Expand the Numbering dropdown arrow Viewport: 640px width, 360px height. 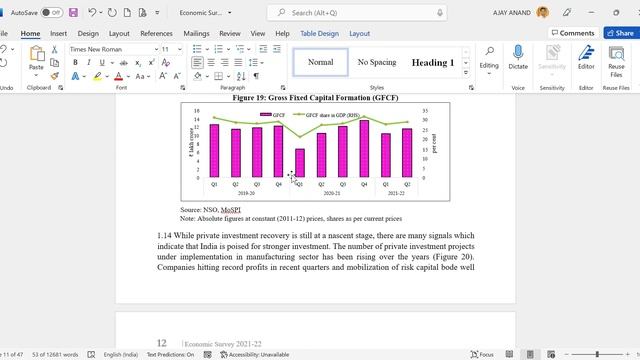tap(228, 49)
